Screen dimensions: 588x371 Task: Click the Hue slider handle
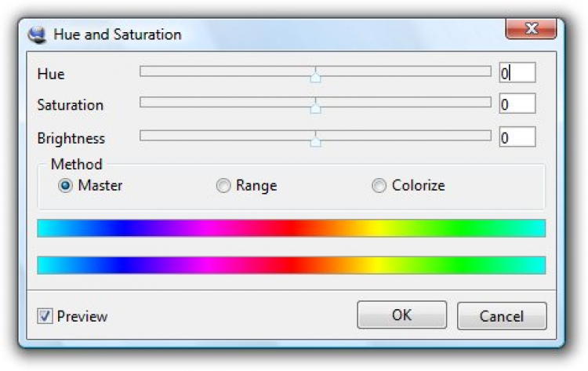pyautogui.click(x=315, y=75)
